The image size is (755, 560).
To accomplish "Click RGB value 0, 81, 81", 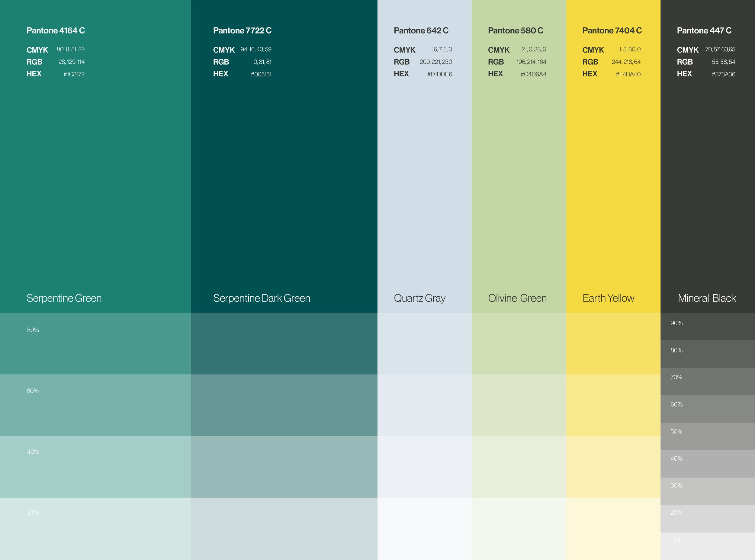I will [262, 62].
